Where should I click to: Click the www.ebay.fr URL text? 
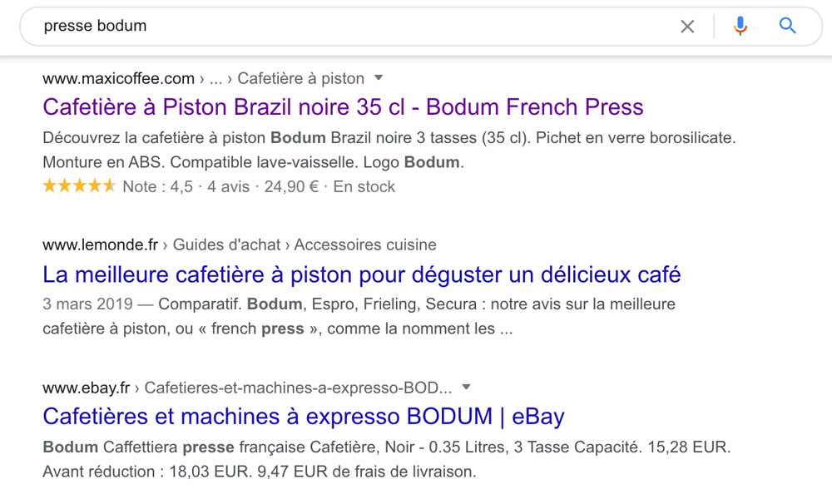(86, 388)
